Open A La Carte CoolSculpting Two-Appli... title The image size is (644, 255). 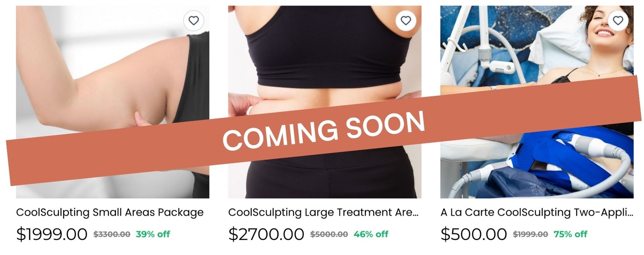537,212
